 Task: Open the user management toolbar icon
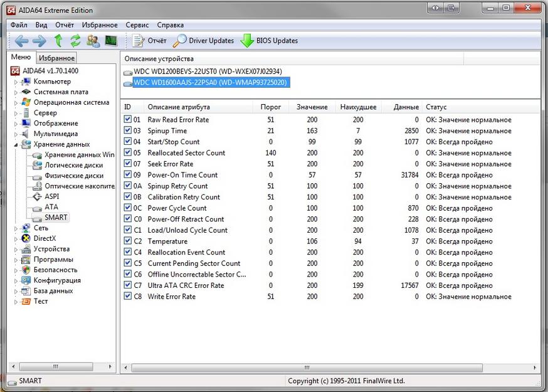pyautogui.click(x=93, y=41)
